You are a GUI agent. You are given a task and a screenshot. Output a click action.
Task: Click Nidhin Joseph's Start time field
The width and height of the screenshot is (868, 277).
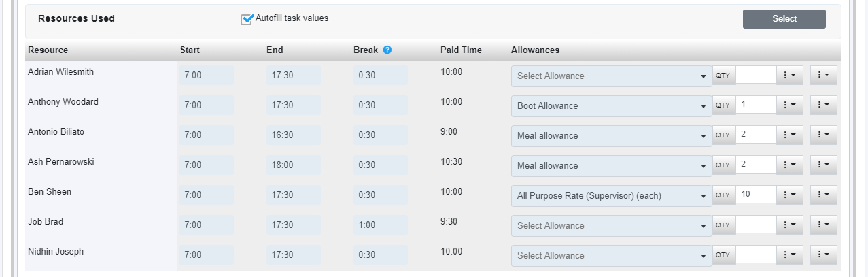[x=207, y=255]
